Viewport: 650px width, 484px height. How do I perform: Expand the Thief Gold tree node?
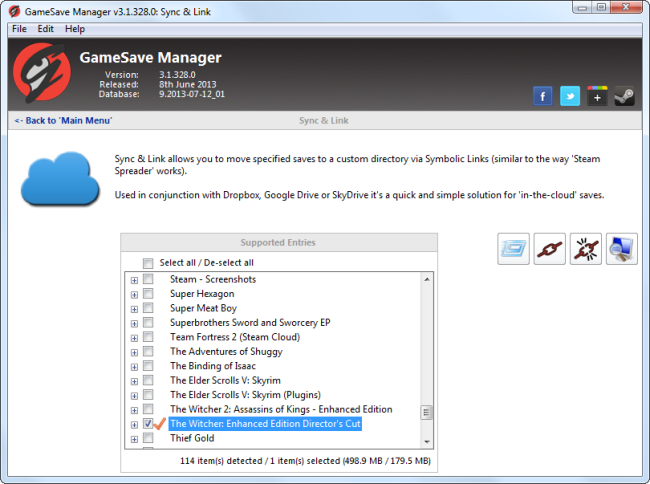(134, 438)
